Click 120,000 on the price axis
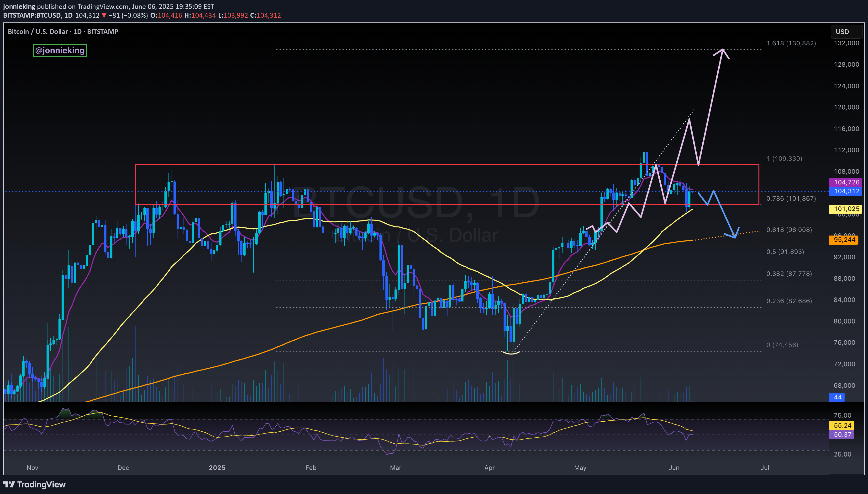 coord(846,107)
